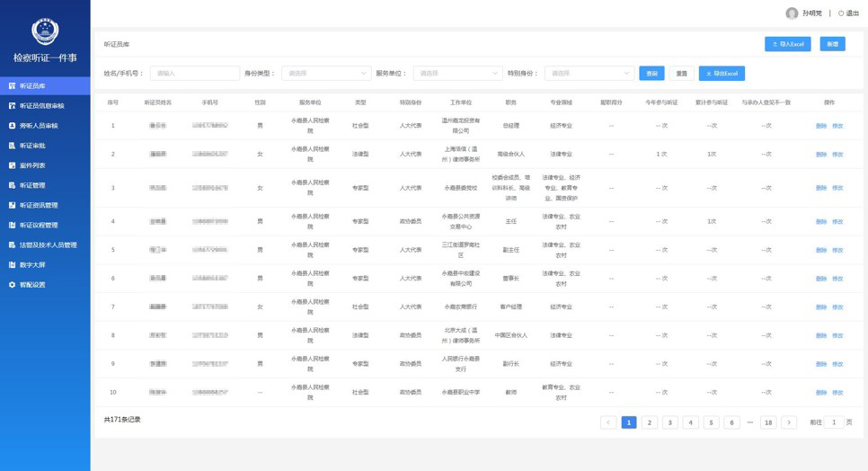Open 听证管理 in the sidebar
This screenshot has height=471, width=868.
[x=32, y=185]
